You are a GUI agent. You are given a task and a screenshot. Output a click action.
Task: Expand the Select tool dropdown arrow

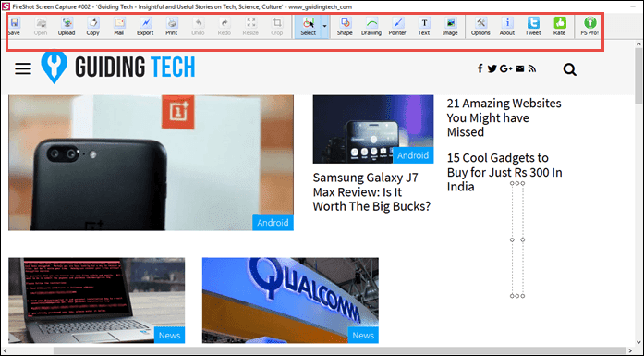[x=325, y=26]
